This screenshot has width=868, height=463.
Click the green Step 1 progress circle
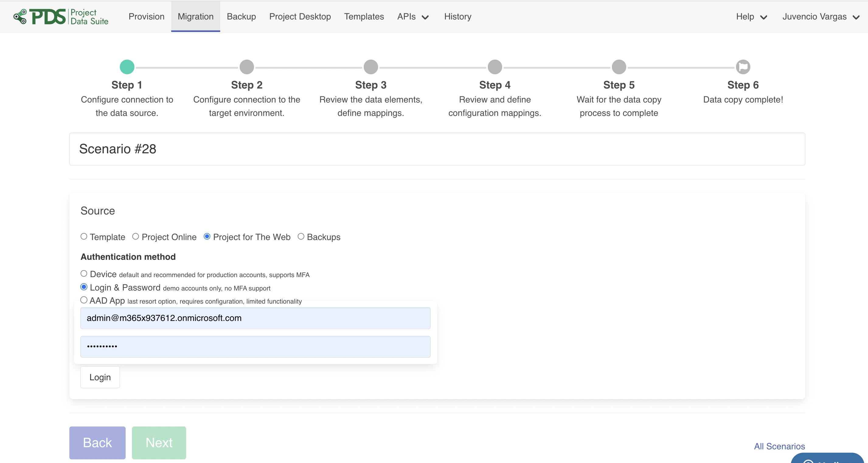click(127, 67)
